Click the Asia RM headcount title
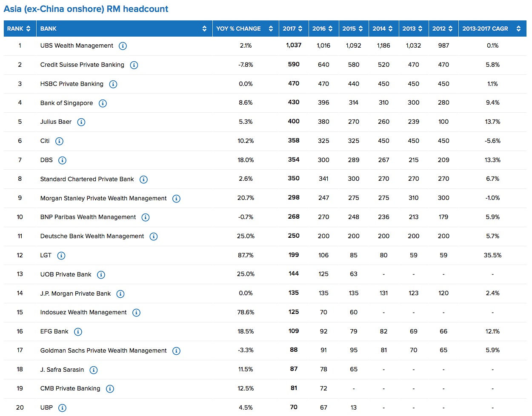 [86, 9]
